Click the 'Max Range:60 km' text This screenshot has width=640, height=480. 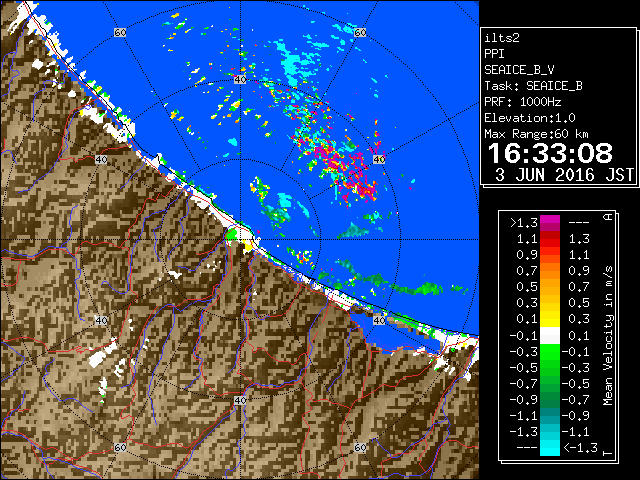pos(536,134)
